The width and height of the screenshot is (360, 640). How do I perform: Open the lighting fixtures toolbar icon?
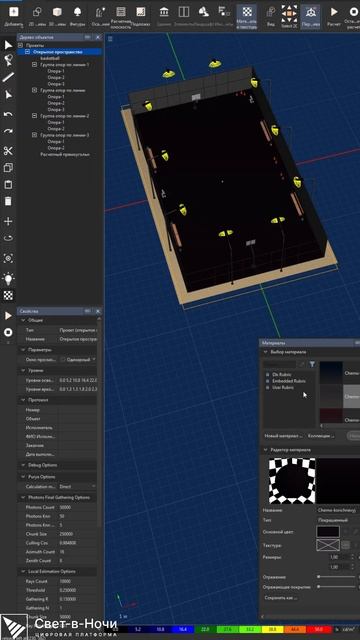tap(100, 12)
